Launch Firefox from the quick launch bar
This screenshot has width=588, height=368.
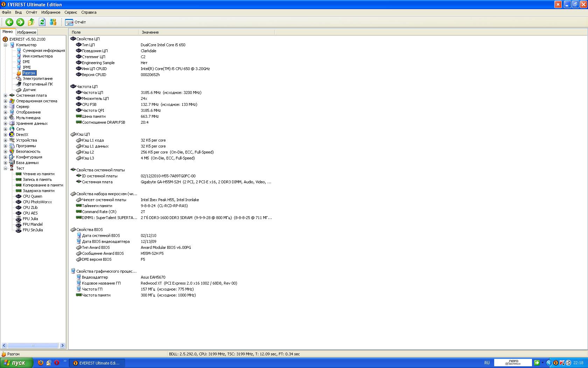41,363
